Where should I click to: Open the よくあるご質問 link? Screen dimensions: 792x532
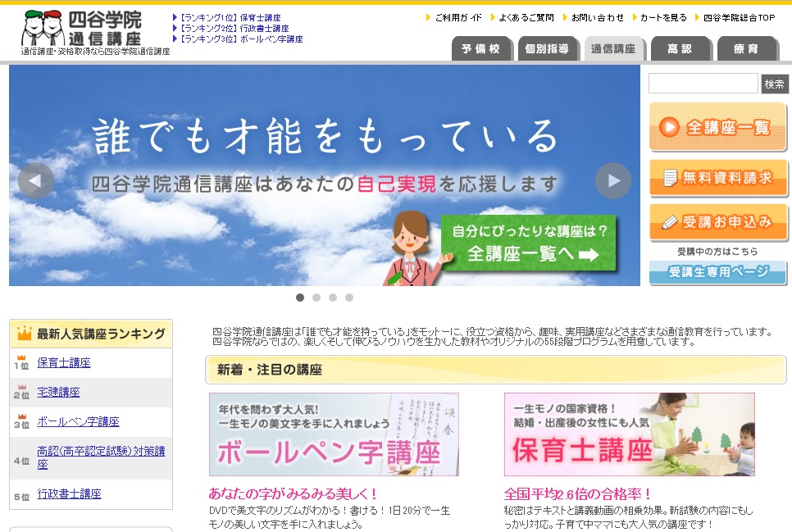(x=526, y=18)
